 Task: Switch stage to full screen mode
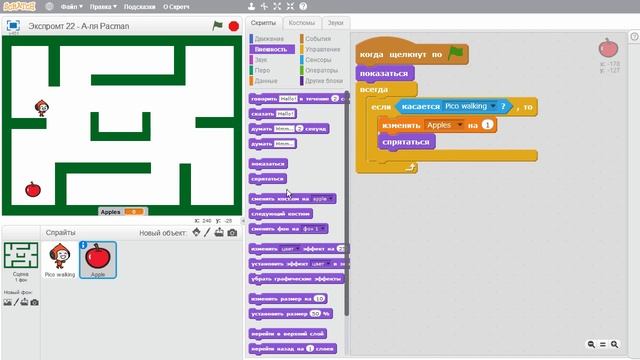click(13, 26)
